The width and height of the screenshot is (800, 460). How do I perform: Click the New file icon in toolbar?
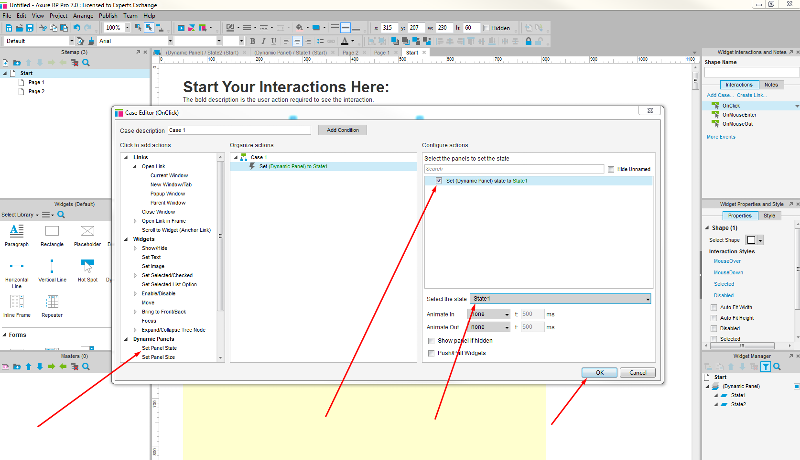coord(9,28)
